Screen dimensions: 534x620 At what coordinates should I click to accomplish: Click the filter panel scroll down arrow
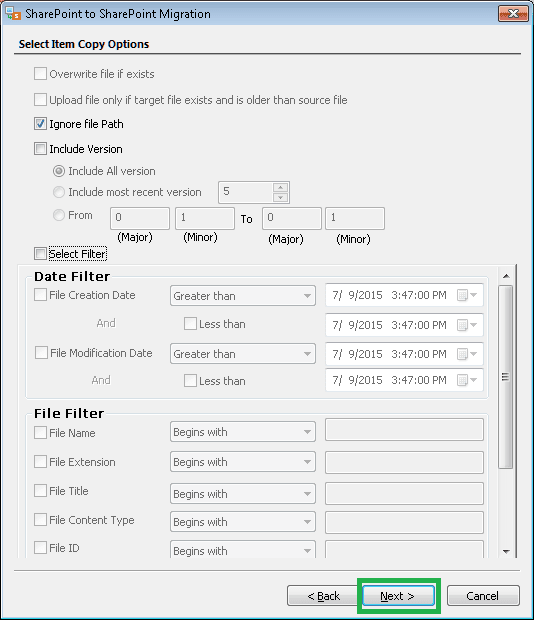pos(506,551)
